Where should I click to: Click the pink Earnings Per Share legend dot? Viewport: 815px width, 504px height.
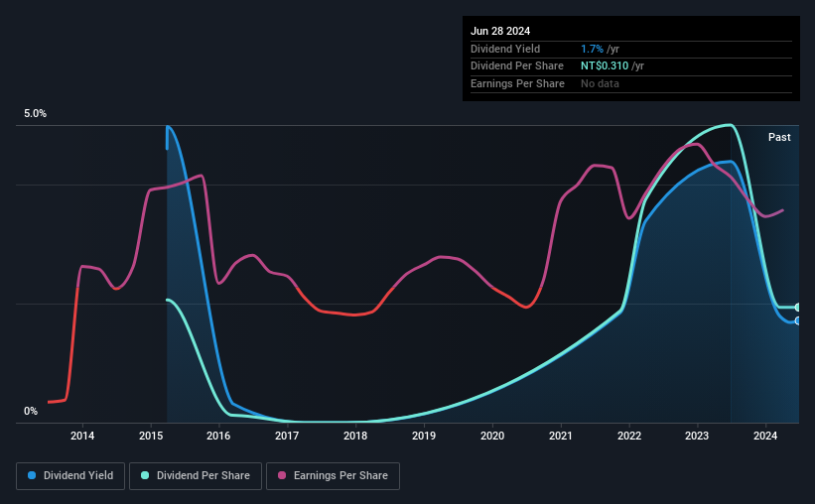(x=282, y=475)
